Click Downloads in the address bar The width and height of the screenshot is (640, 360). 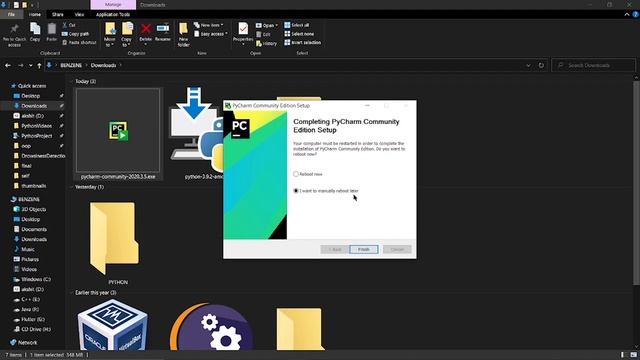[x=103, y=65]
